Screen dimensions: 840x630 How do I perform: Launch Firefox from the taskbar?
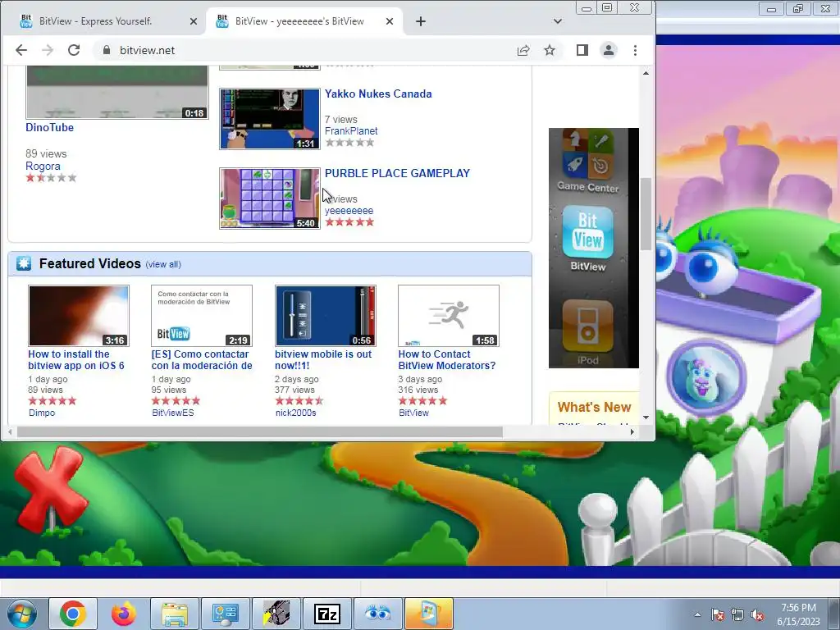coord(124,614)
